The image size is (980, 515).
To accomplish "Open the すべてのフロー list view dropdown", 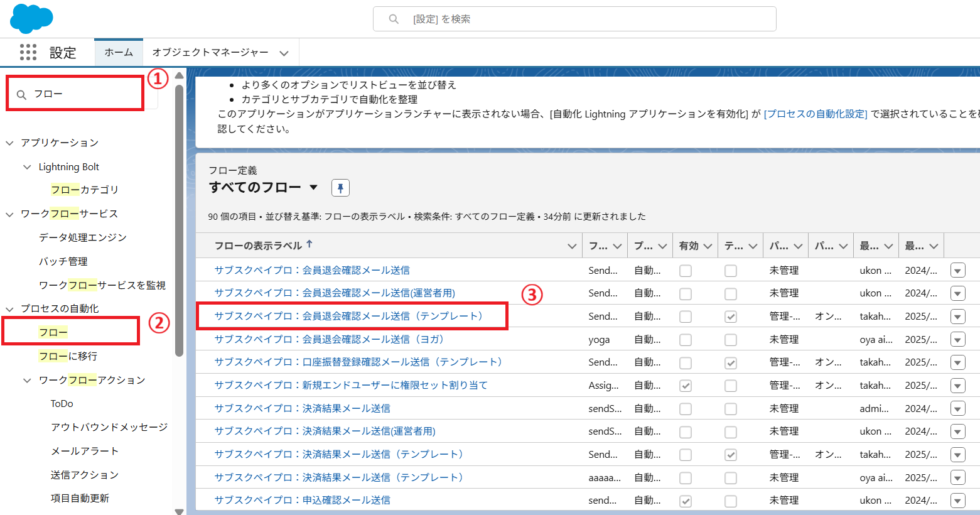I will [x=313, y=187].
